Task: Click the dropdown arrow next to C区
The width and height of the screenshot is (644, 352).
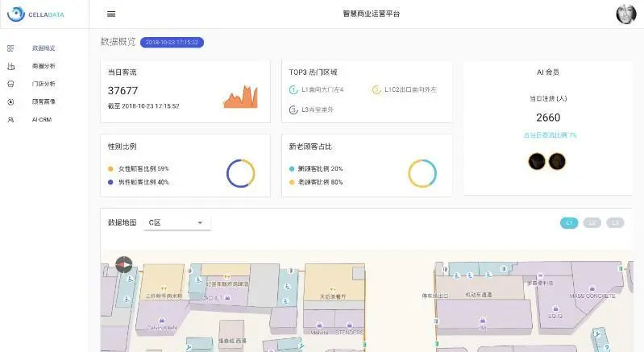Action: pos(200,223)
